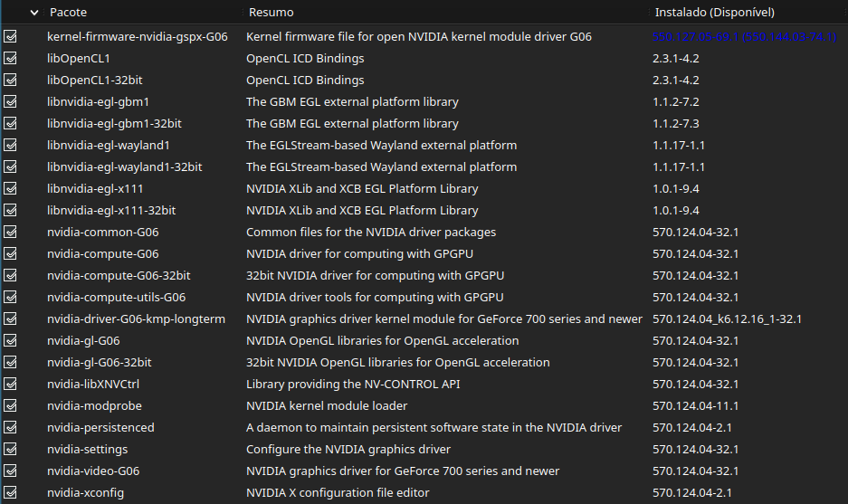Click summary 'Kernel firmware file for open NVIDIA kernel module'
848x504 pixels.
(x=419, y=36)
